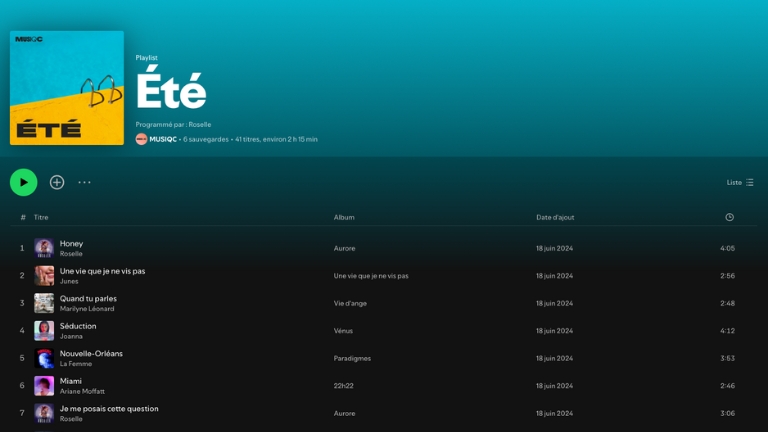This screenshot has height=432, width=768.
Task: Click the date 18 juin 2024 in Quand tu parles row
Action: (554, 303)
